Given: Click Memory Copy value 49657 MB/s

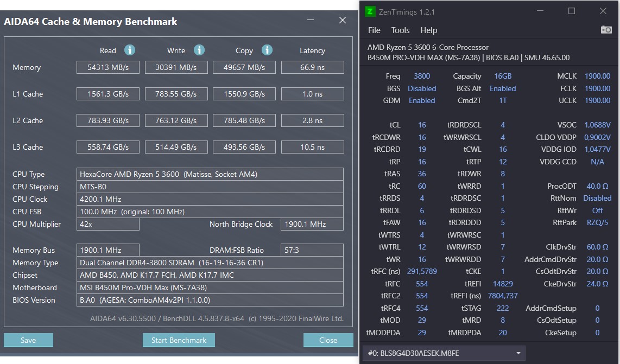Looking at the screenshot, I should click(x=244, y=67).
